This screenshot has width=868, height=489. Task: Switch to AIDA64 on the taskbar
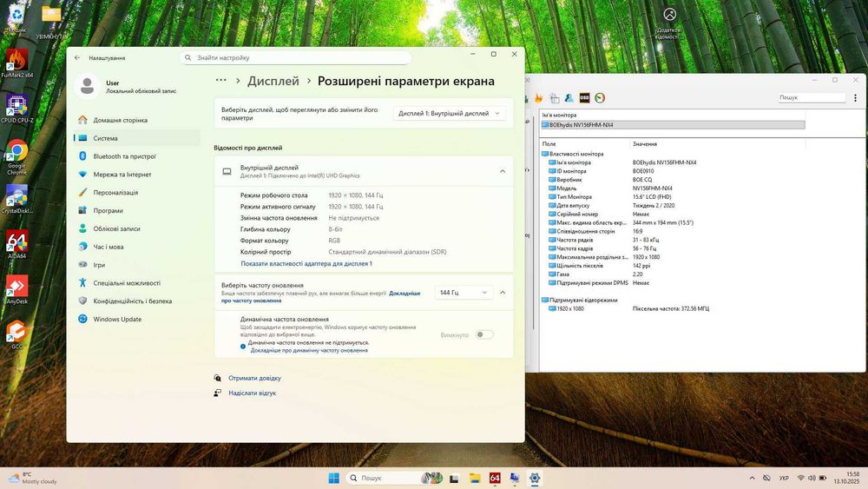tap(495, 478)
